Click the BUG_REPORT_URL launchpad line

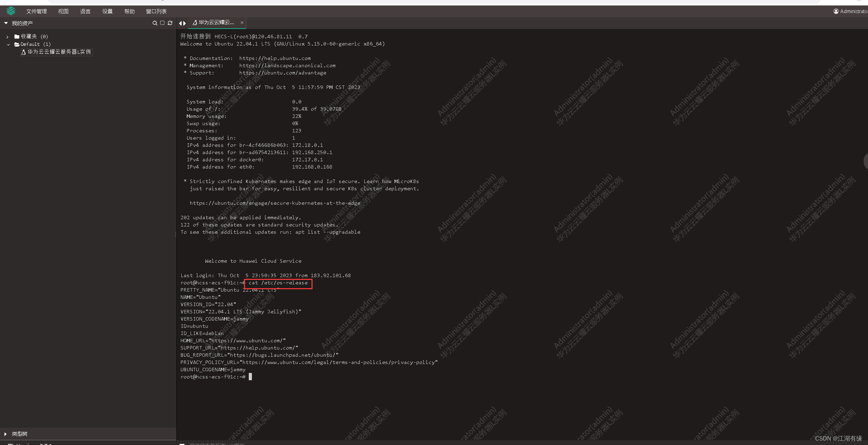click(259, 355)
